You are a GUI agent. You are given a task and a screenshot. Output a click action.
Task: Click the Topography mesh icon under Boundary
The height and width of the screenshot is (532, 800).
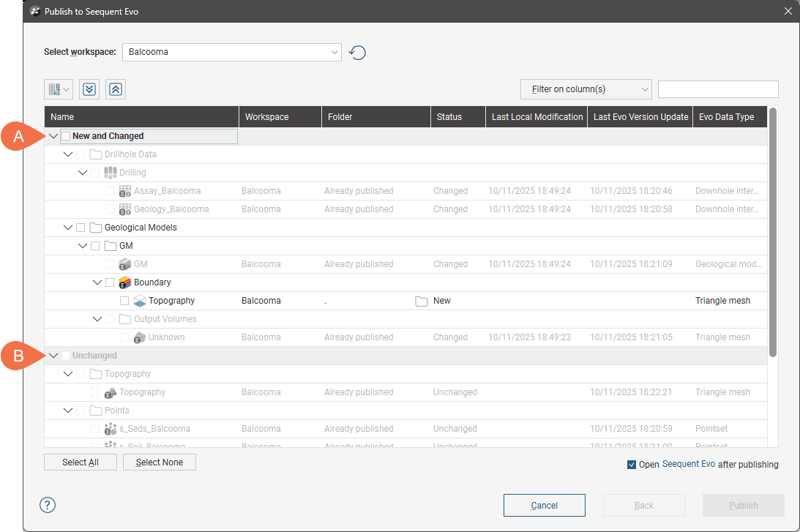click(139, 301)
